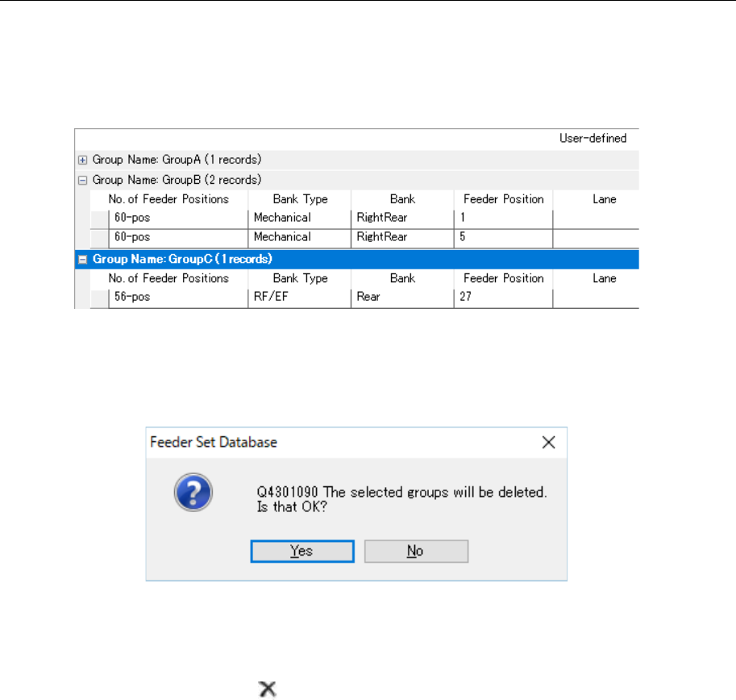Click Feeder Position header in GroupC

[x=504, y=279]
